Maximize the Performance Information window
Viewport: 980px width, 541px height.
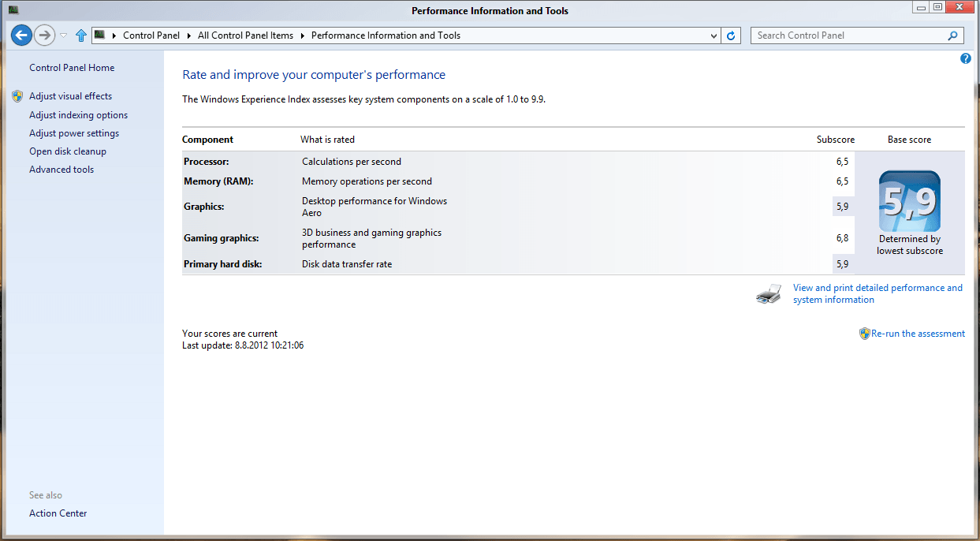click(937, 6)
